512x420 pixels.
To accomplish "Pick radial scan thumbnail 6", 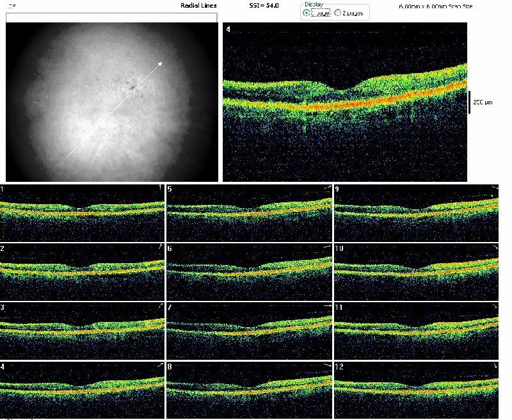I will point(249,271).
